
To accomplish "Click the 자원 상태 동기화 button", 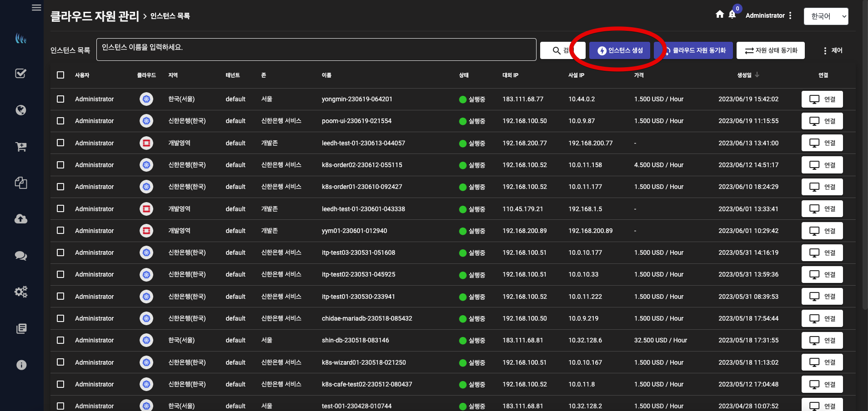I will pyautogui.click(x=770, y=50).
